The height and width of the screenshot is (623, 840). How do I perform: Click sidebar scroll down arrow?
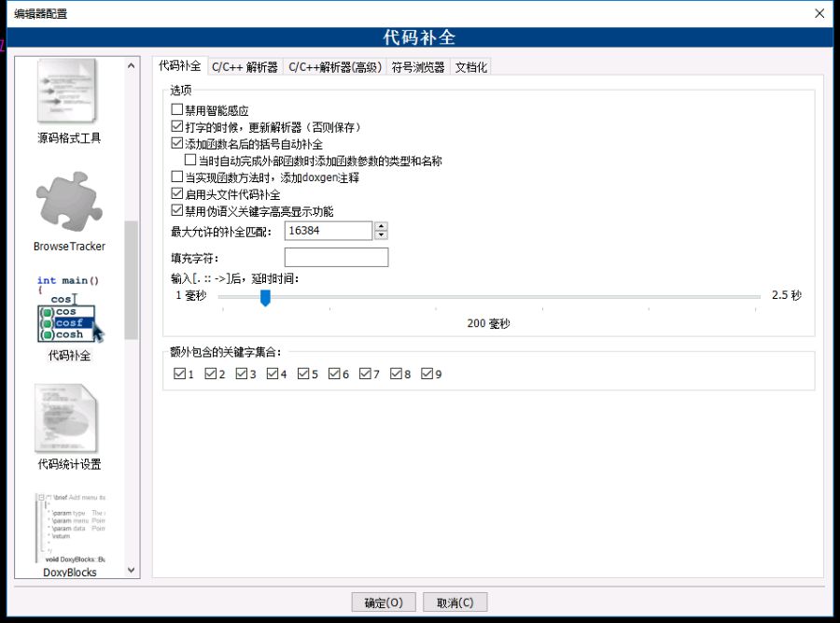click(x=132, y=570)
